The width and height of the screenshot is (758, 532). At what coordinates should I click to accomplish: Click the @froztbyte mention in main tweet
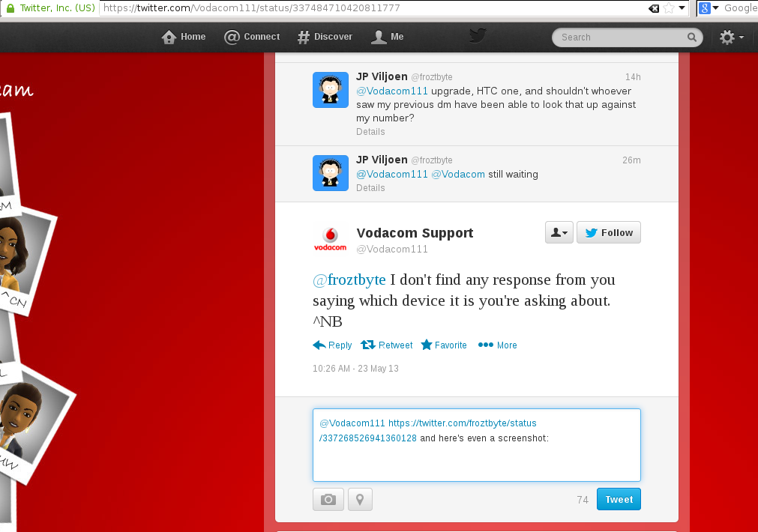click(349, 279)
